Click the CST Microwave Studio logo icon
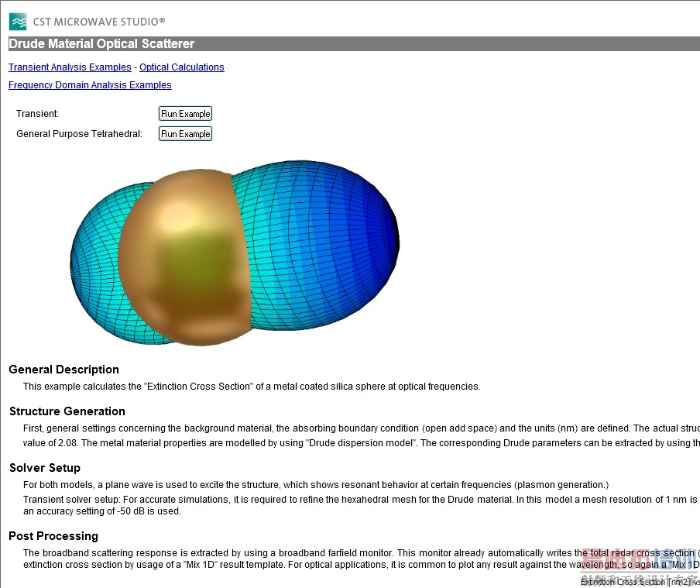The width and height of the screenshot is (700, 588). coord(18,22)
